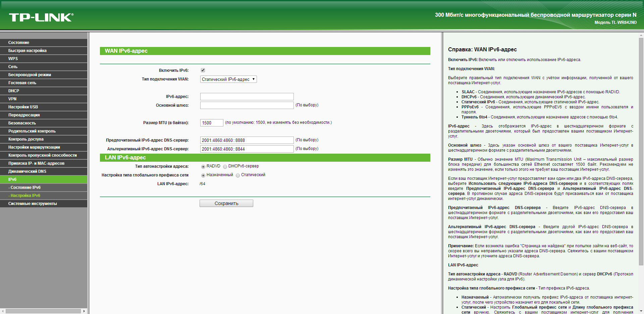Viewport: 644px width, 314px height.
Task: Click Модель TL-WR842ND text in header
Action: [615, 22]
